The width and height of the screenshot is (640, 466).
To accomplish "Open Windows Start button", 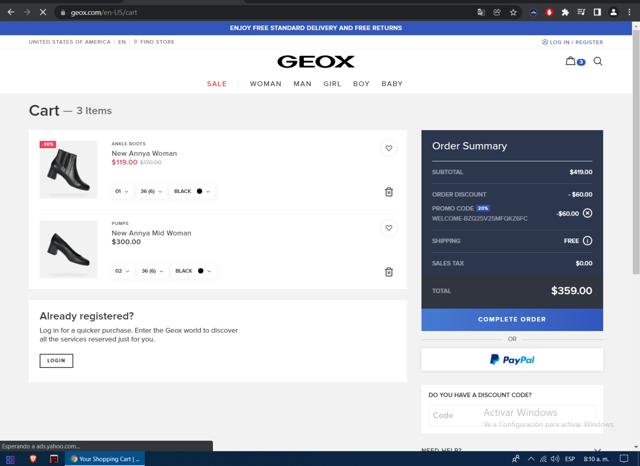I will click(x=11, y=459).
